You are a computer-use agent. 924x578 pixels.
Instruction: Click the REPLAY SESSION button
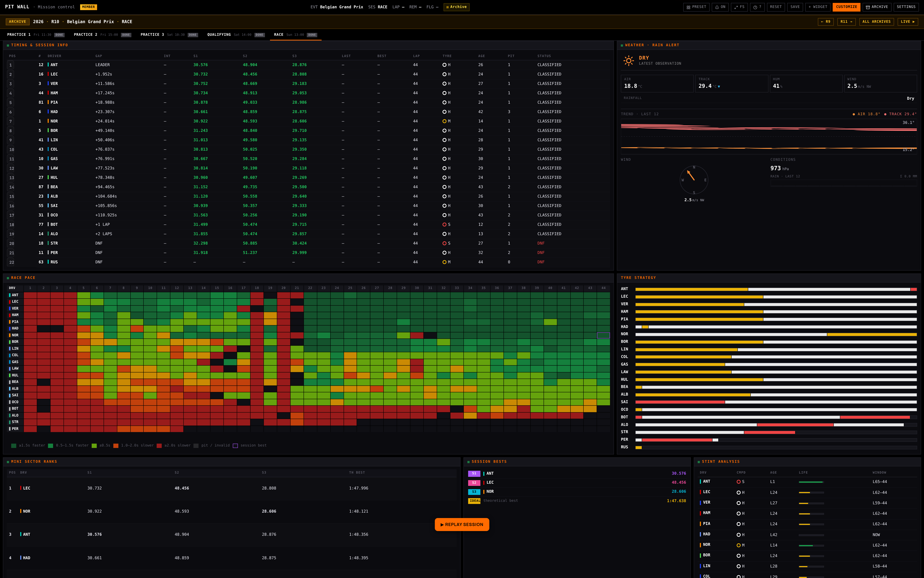[462, 525]
